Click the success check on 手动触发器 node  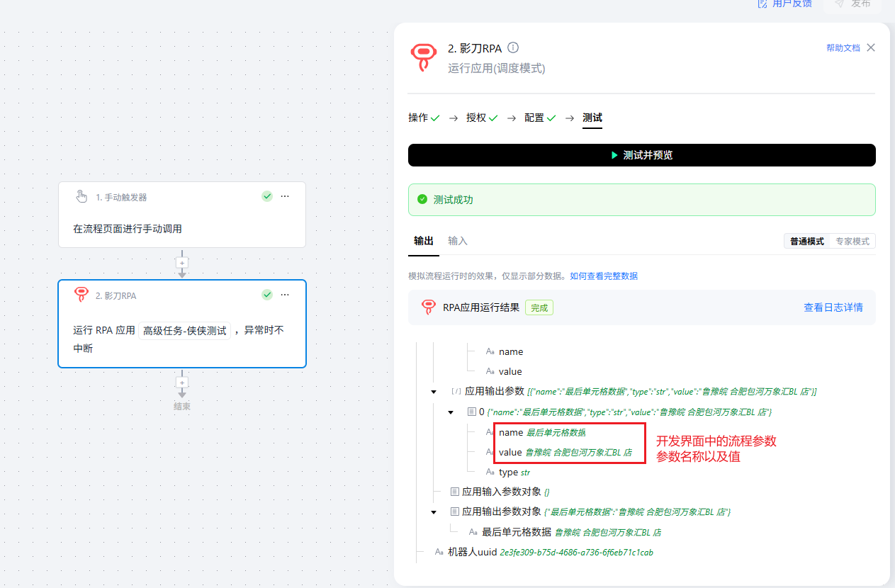(267, 196)
